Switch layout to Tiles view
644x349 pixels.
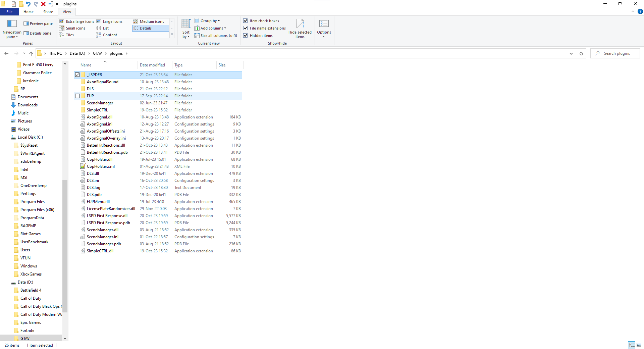67,35
